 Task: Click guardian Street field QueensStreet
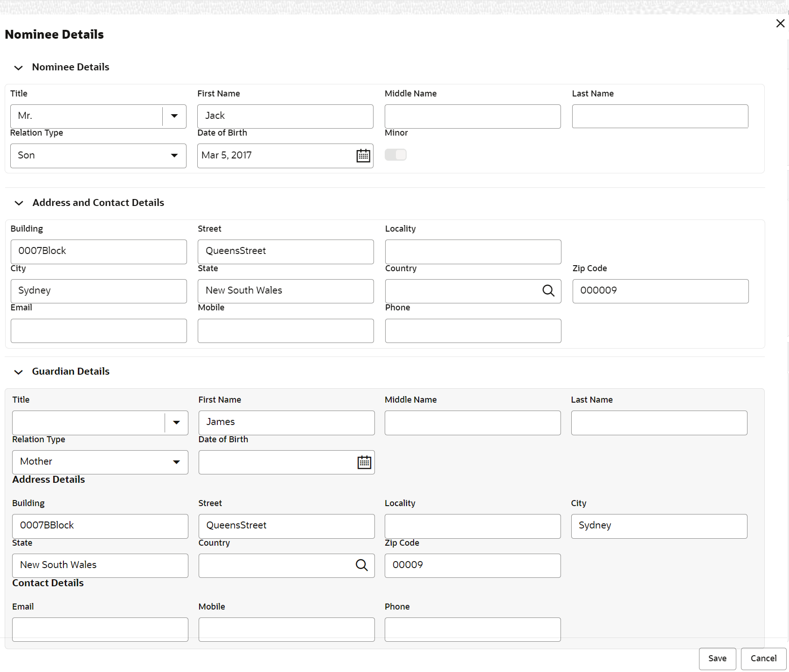287,526
